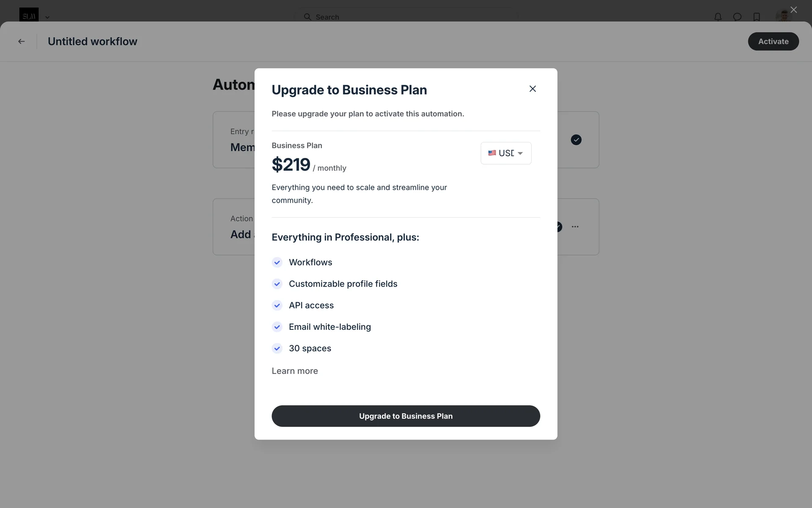Click the community logo in top bar
Image resolution: width=812 pixels, height=508 pixels.
coord(29,15)
